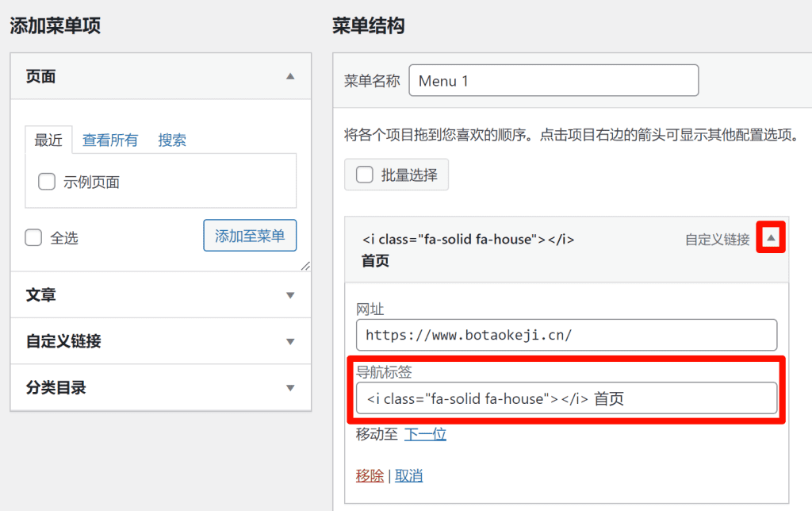Click the resize handle below 添加至菜单
The height and width of the screenshot is (511, 812).
coord(306,266)
